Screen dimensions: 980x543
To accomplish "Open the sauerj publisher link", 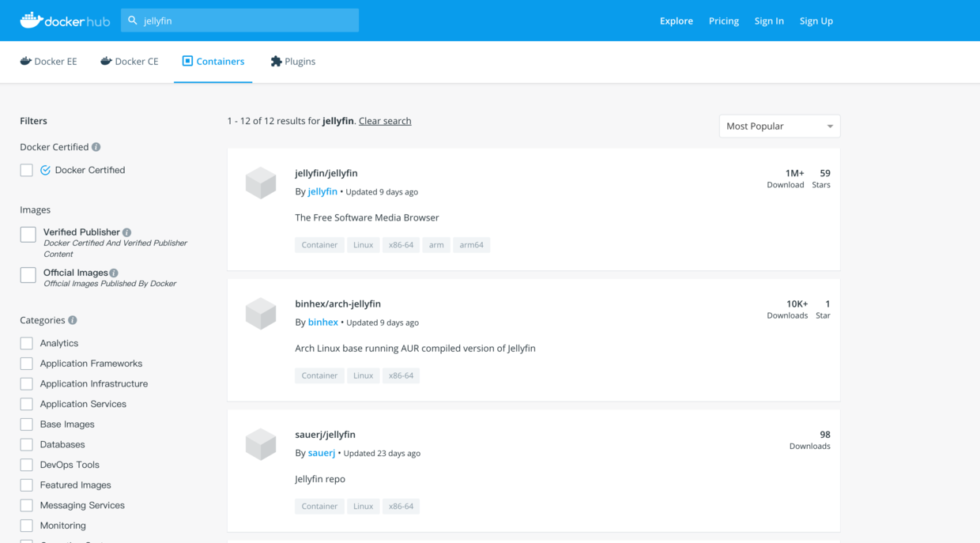I will [x=322, y=453].
